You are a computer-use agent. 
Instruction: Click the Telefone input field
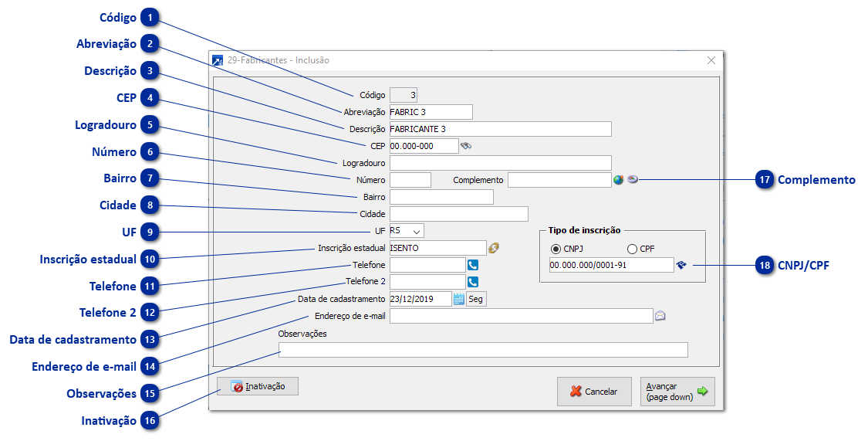427,265
